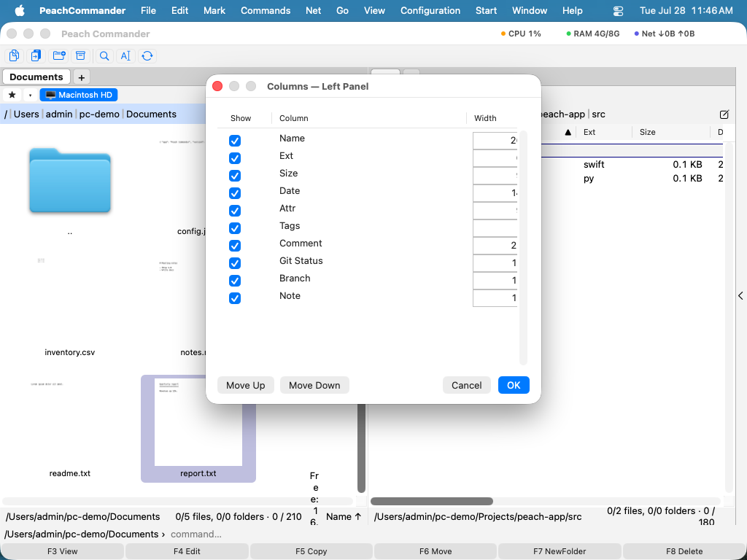Uncheck the Attr column checkbox
The width and height of the screenshot is (747, 560).
[235, 211]
